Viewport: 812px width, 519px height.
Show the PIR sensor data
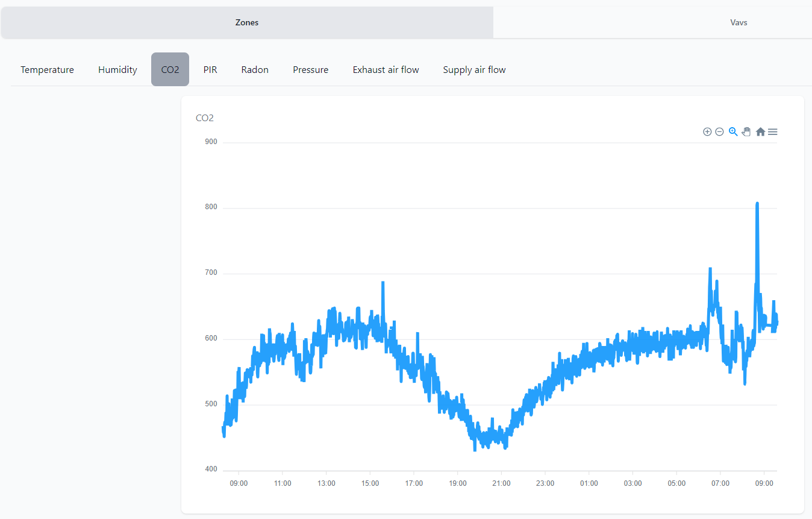(x=210, y=70)
